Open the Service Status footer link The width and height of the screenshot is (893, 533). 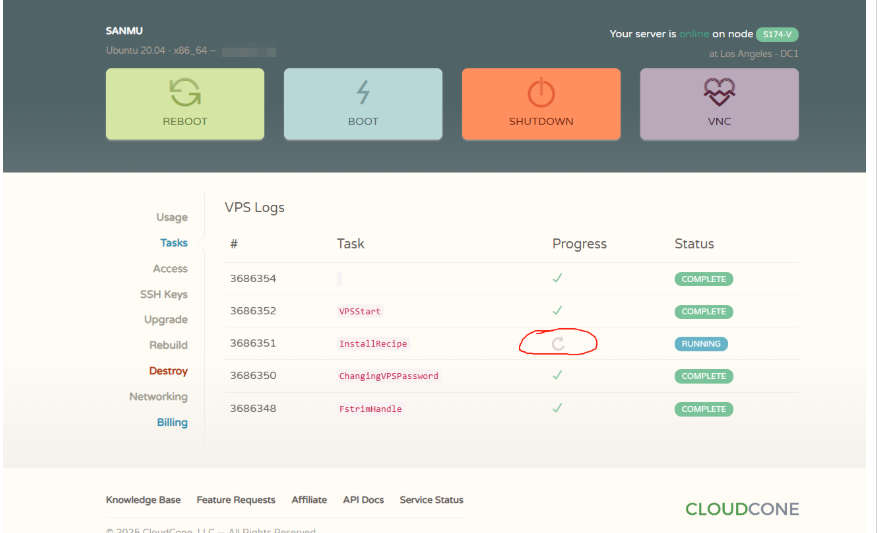(x=431, y=499)
